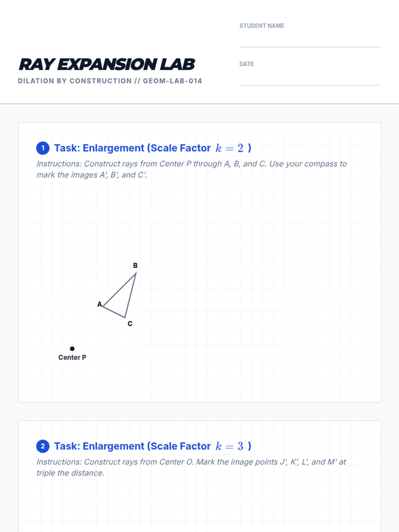Click the first Task Enlargement heading
Image resolution: width=399 pixels, height=532 pixels.
(x=132, y=148)
